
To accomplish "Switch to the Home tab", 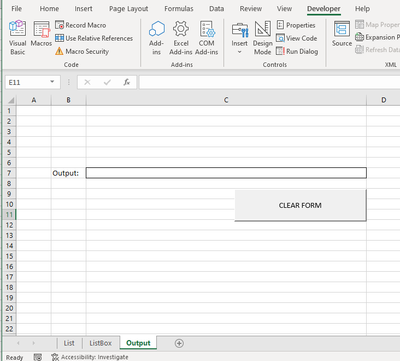I will pos(49,9).
